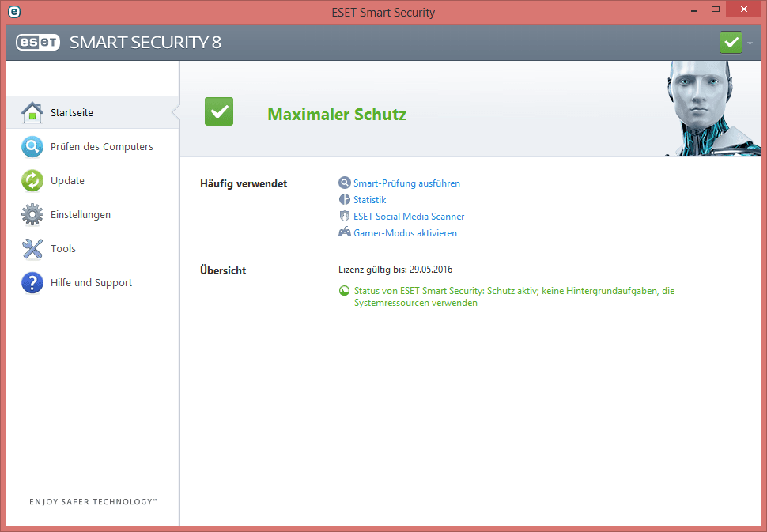Image resolution: width=767 pixels, height=532 pixels.
Task: Open the ESET Social Media Scanner link
Action: (x=409, y=217)
